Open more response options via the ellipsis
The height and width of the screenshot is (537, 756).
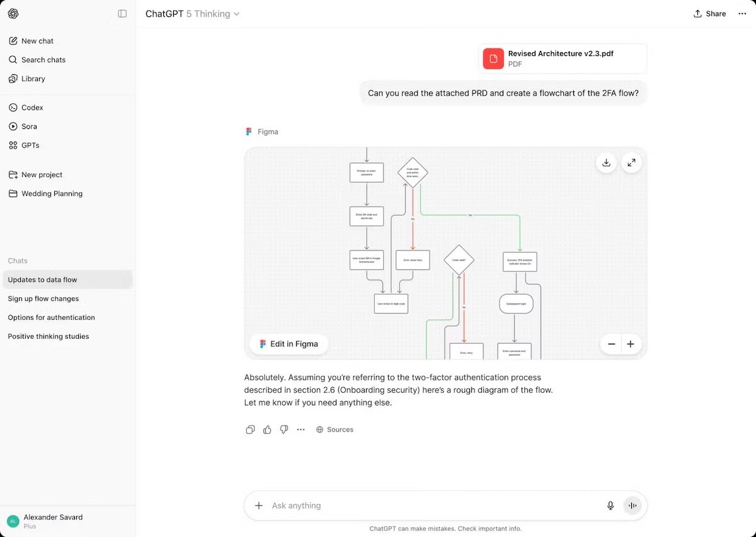coord(301,429)
